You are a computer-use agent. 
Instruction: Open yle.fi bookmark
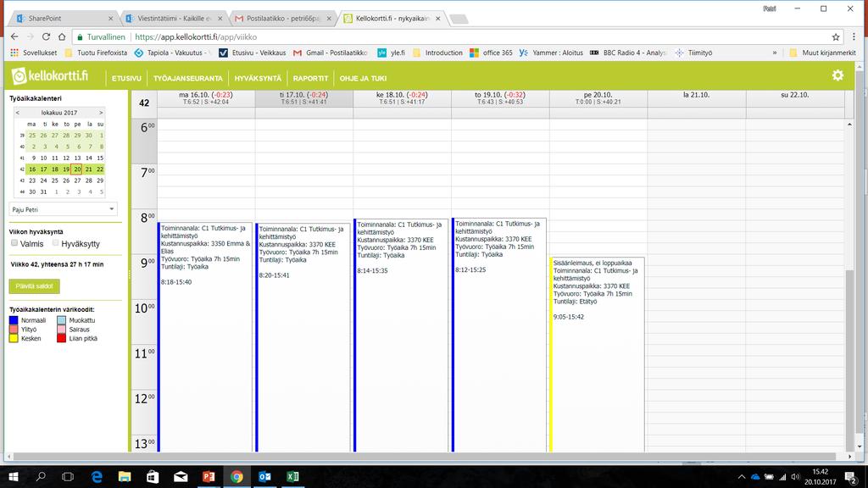coord(391,53)
